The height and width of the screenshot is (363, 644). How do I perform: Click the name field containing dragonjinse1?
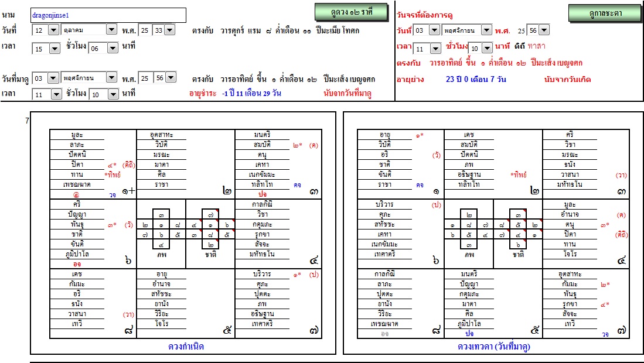click(x=108, y=15)
